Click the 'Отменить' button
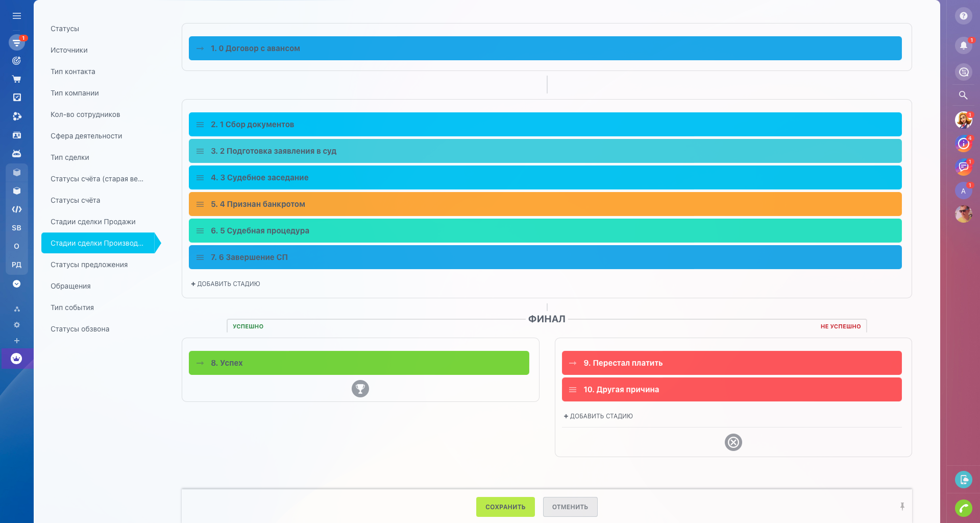980x523 pixels. point(570,507)
